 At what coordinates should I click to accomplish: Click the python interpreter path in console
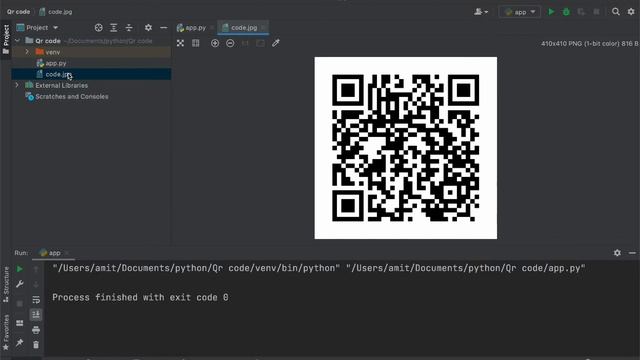click(196, 268)
